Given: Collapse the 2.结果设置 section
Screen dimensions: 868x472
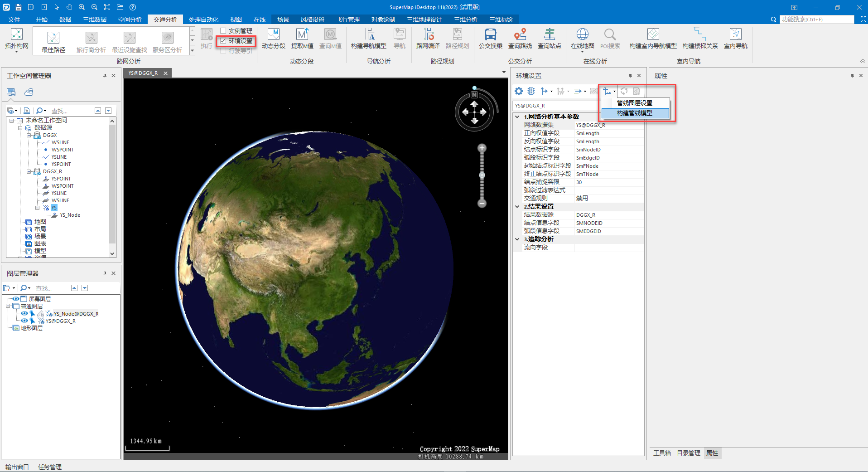Looking at the screenshot, I should tap(517, 206).
